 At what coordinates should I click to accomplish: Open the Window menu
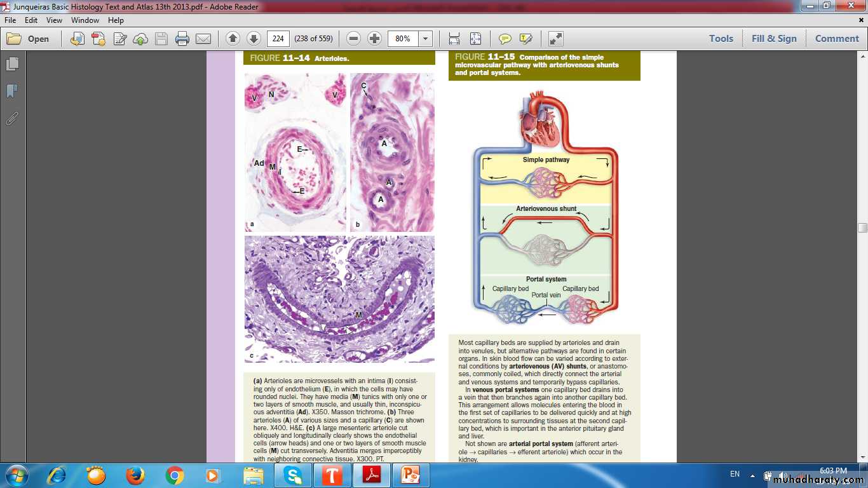[x=85, y=20]
